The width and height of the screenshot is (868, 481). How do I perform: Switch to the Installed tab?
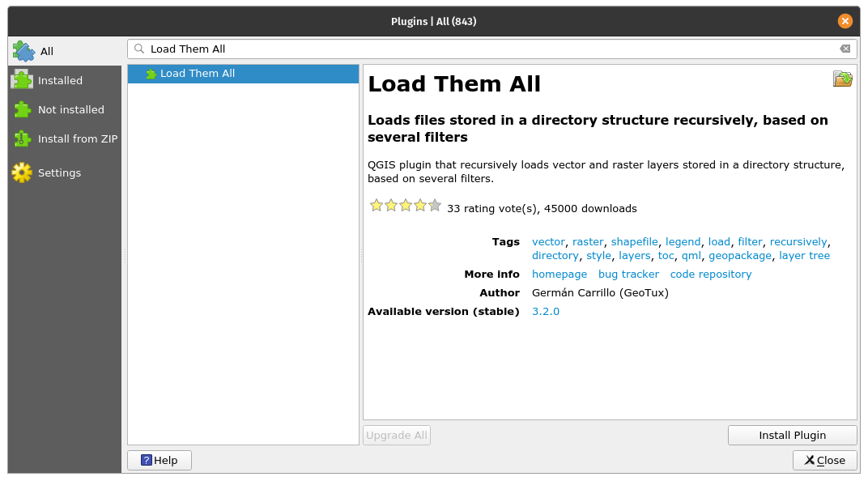click(60, 80)
